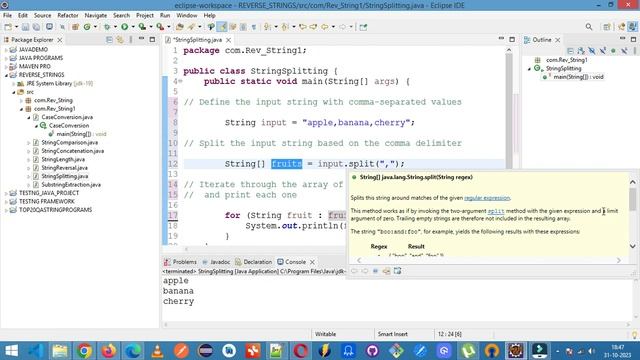Click the Debug bug icon in toolbar

pyautogui.click(x=107, y=27)
